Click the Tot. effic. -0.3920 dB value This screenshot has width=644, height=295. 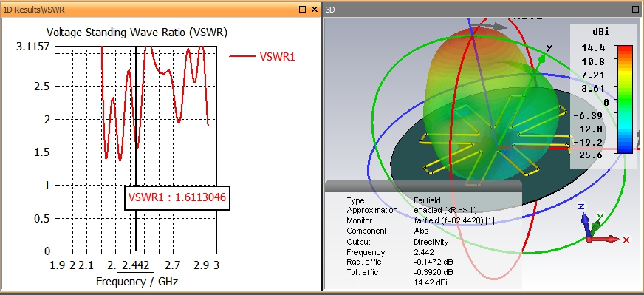[x=434, y=272]
